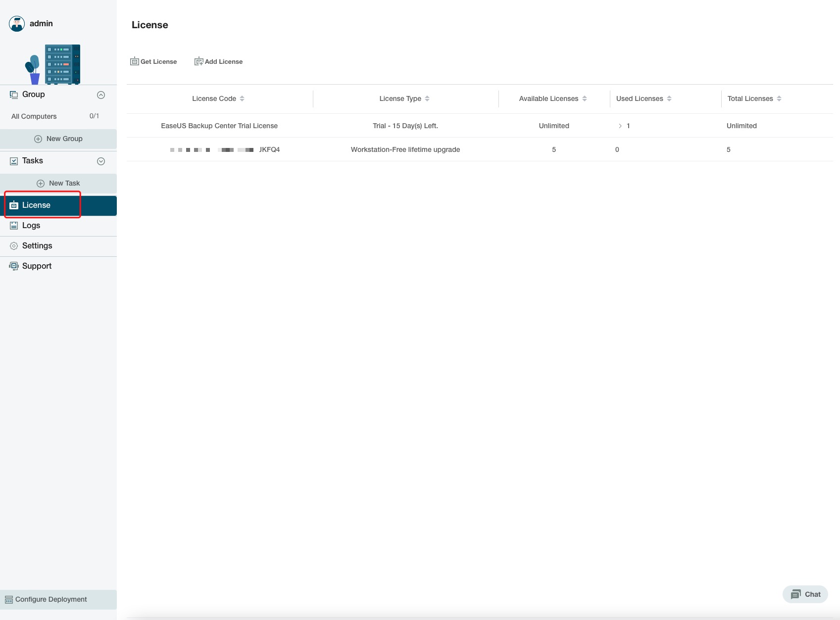The height and width of the screenshot is (620, 840).
Task: Open the Logs menu item
Action: pyautogui.click(x=58, y=226)
